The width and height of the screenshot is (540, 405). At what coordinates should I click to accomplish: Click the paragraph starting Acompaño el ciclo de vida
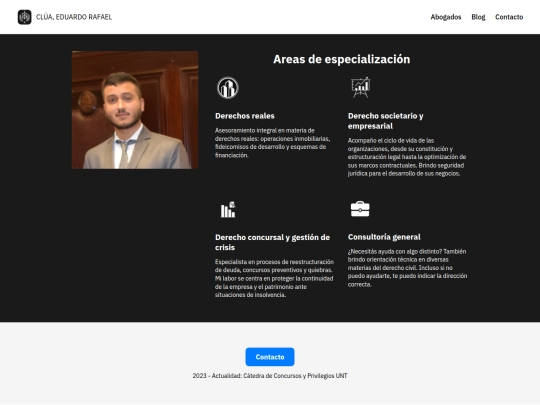pos(407,157)
